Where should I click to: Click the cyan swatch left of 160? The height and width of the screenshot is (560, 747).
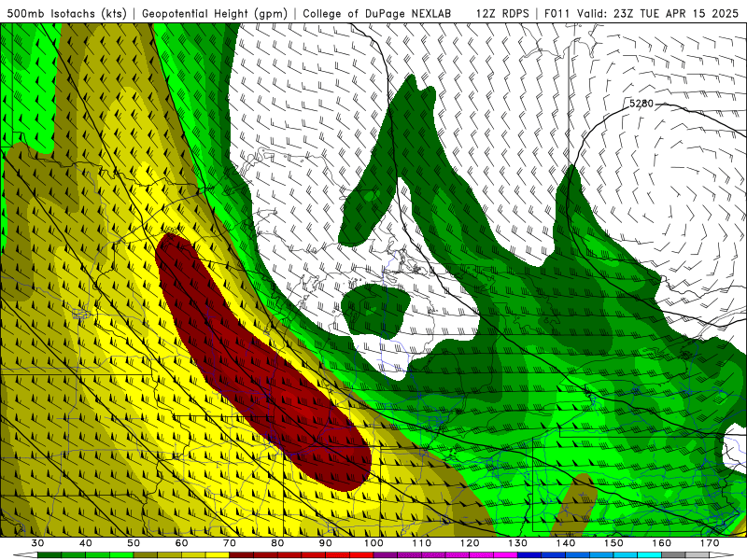pos(649,555)
